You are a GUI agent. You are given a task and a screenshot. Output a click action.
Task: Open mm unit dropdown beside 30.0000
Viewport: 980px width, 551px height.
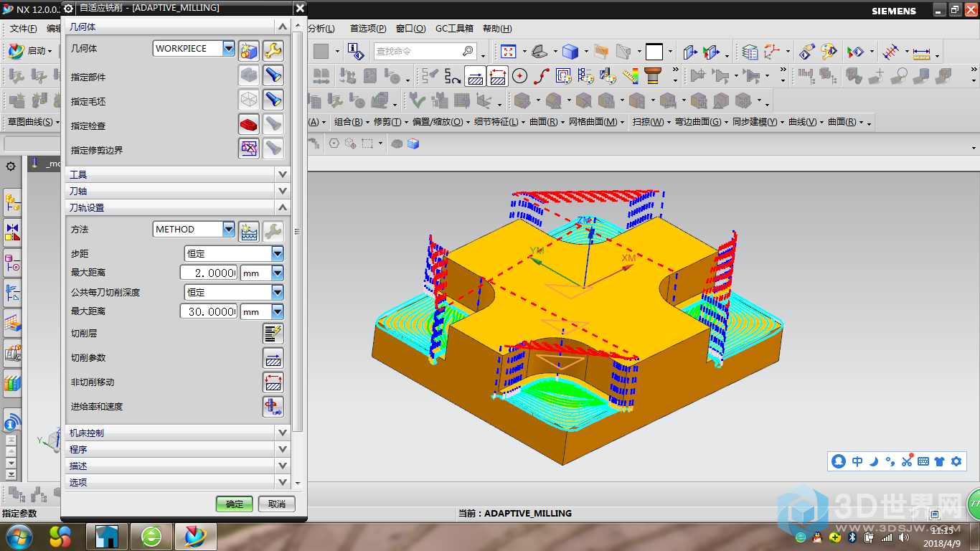tap(278, 312)
